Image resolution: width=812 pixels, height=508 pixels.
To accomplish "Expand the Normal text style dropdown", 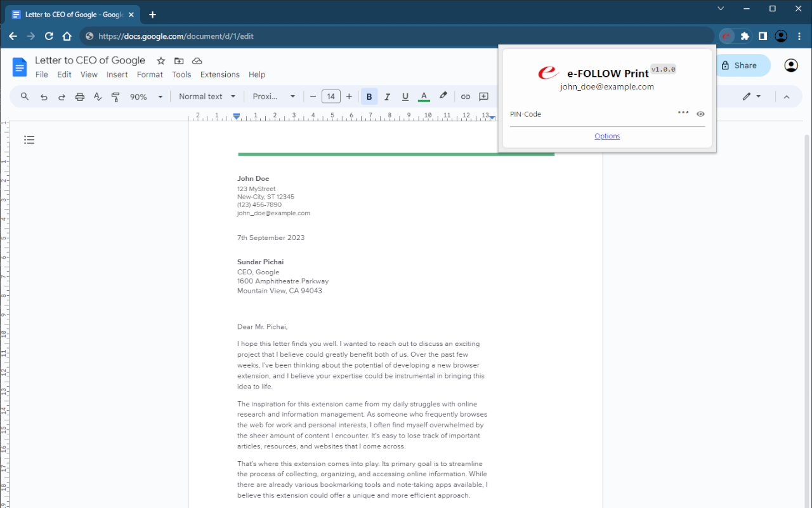I will click(x=207, y=97).
